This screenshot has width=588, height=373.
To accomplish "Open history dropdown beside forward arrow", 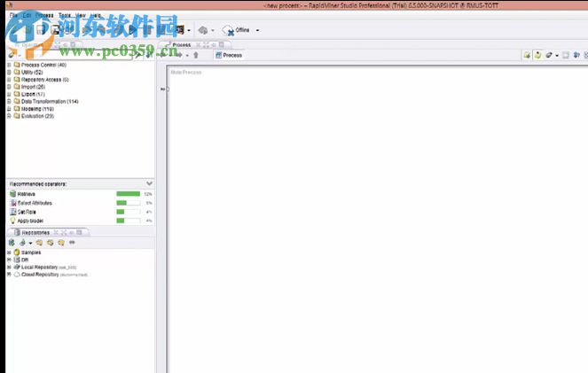I will (187, 56).
